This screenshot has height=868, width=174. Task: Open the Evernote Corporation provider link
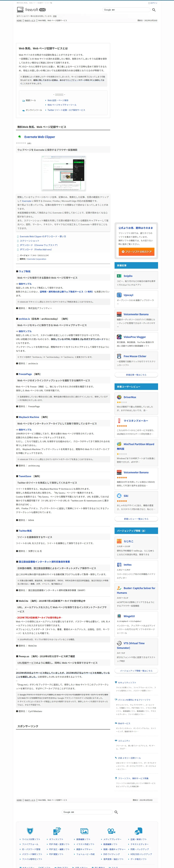click(x=37, y=259)
